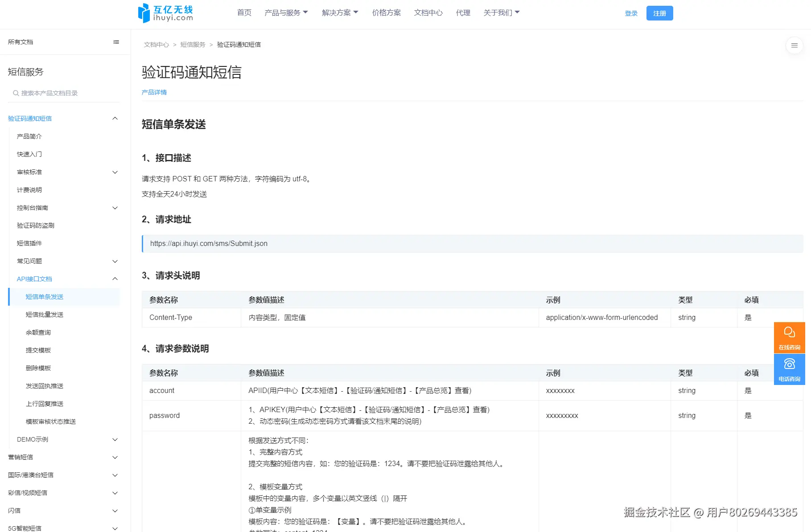The width and height of the screenshot is (811, 532).
Task: Go to 文档中心 breadcrumb
Action: tap(156, 45)
